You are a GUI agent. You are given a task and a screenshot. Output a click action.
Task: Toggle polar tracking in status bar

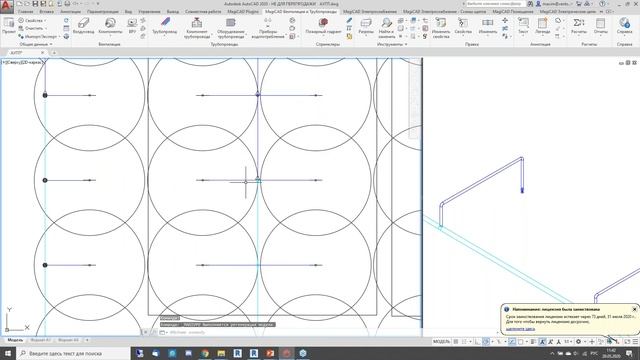(486, 342)
